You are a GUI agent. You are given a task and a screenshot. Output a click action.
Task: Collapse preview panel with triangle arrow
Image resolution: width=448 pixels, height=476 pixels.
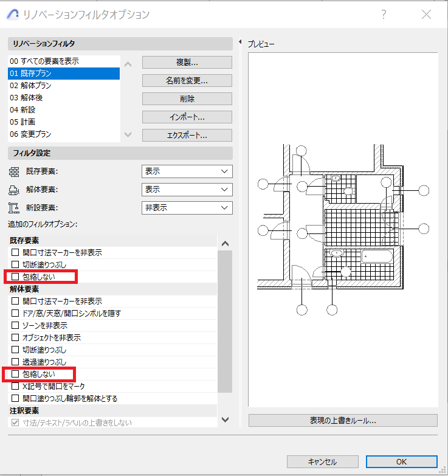(241, 43)
